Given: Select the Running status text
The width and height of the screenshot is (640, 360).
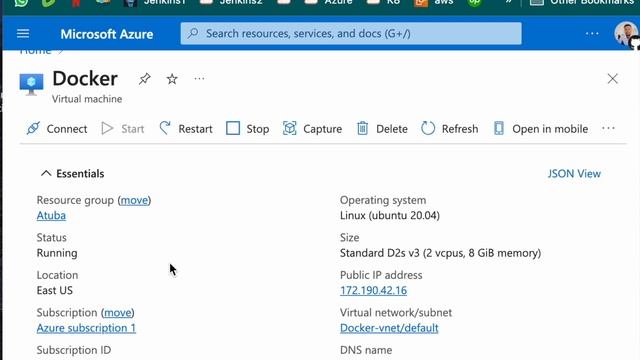Looking at the screenshot, I should click(x=57, y=253).
